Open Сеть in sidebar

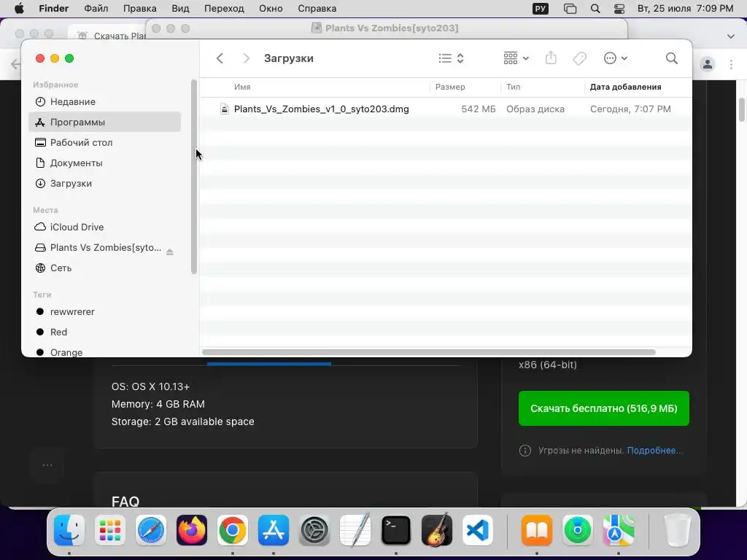pos(105,268)
